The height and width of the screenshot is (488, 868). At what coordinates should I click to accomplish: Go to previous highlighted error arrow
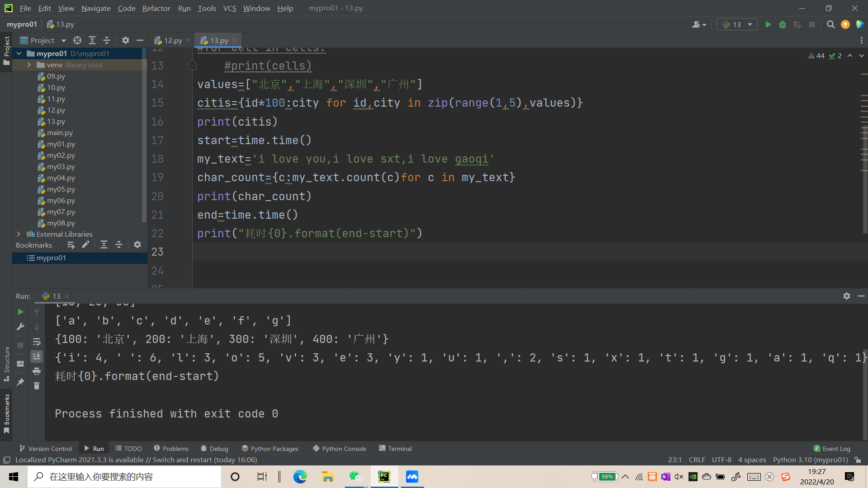point(850,56)
